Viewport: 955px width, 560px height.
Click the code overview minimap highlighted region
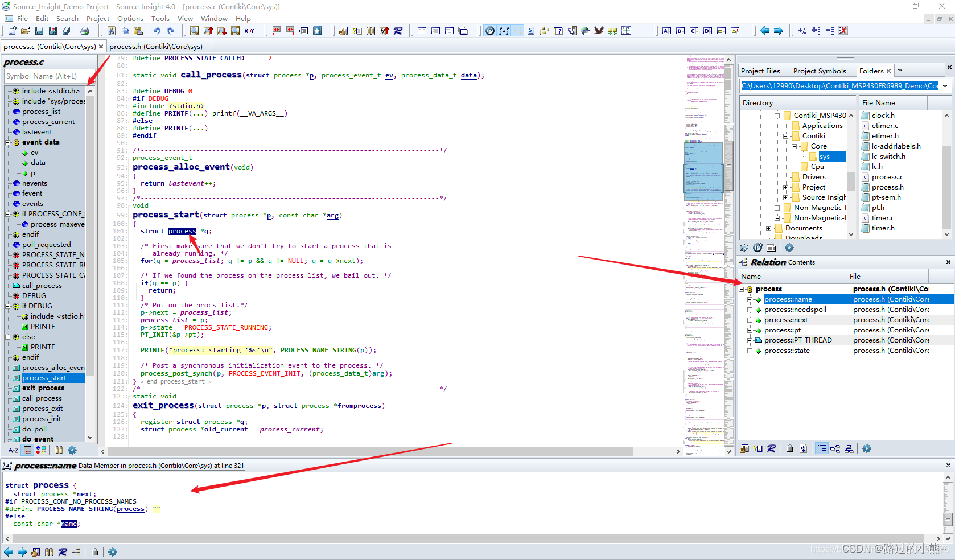[703, 172]
